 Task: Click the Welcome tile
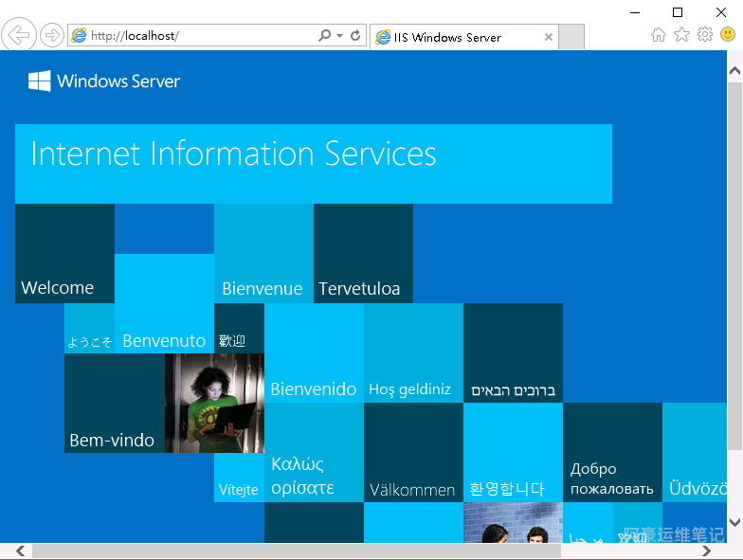[64, 254]
